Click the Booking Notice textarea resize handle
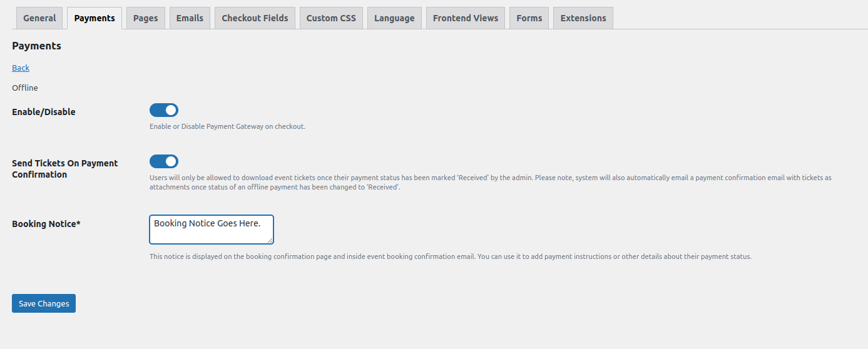Viewport: 868px width, 349px height. click(x=270, y=240)
